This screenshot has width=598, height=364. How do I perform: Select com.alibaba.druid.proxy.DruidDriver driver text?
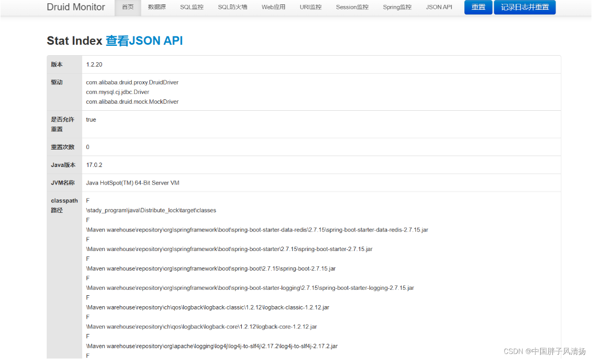point(132,82)
